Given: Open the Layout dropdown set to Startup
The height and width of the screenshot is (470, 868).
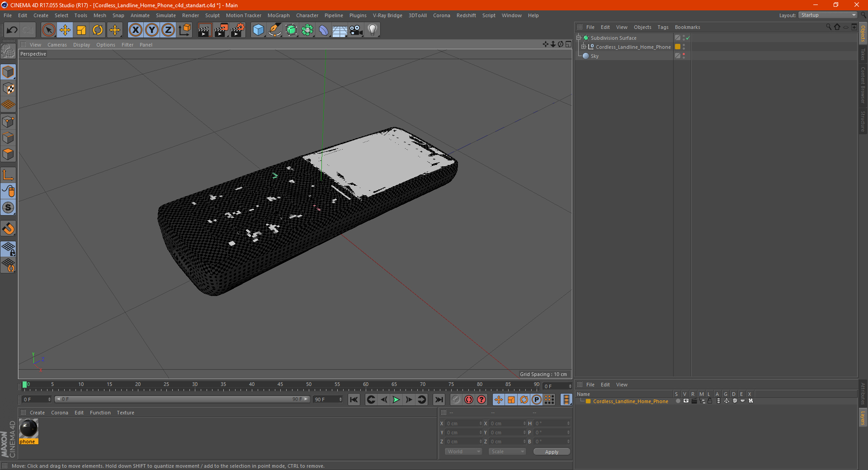Looking at the screenshot, I should pos(828,15).
